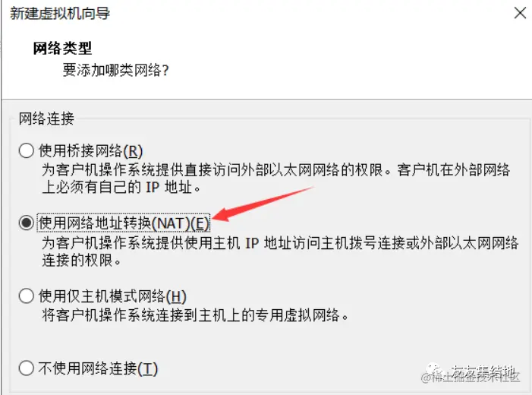Click the NAT description paragraph text
This screenshot has height=395, width=532.
click(280, 251)
